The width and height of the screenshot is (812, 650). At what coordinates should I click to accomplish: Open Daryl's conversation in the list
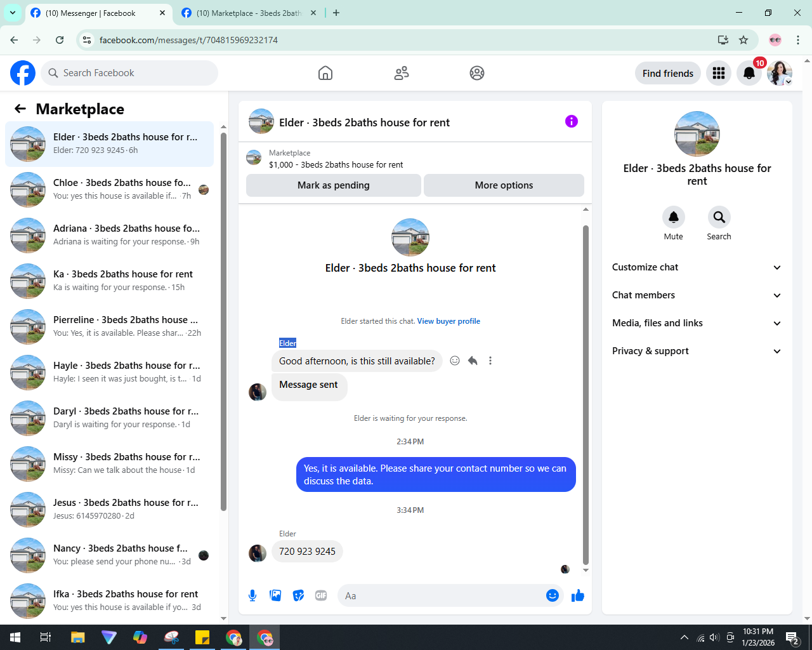click(109, 418)
